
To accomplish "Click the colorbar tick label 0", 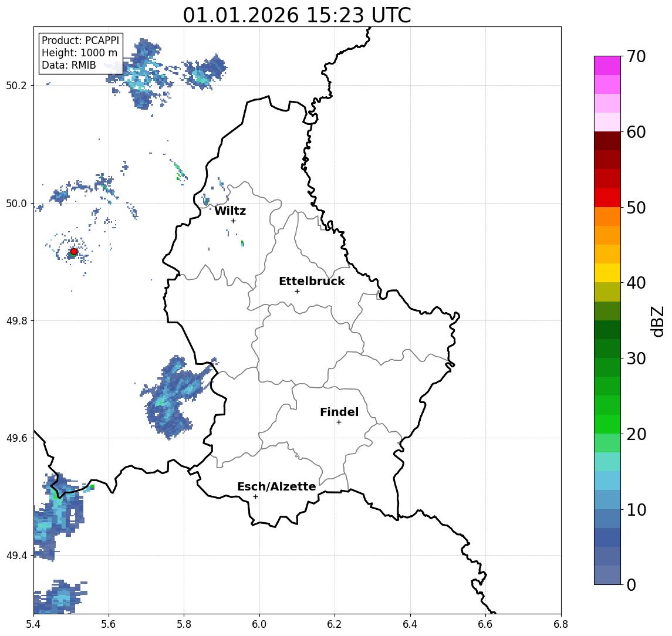I will pos(632,584).
